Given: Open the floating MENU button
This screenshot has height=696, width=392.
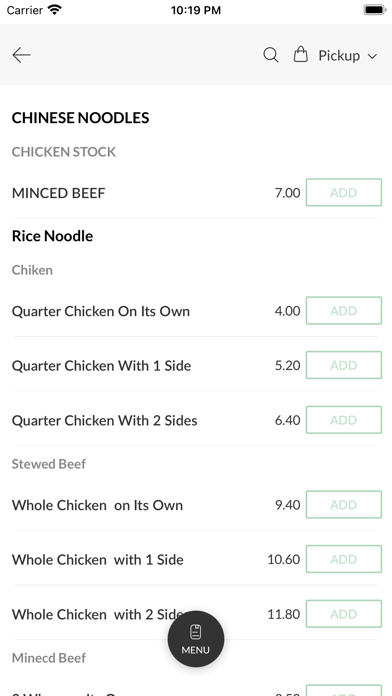Looking at the screenshot, I should click(196, 639).
